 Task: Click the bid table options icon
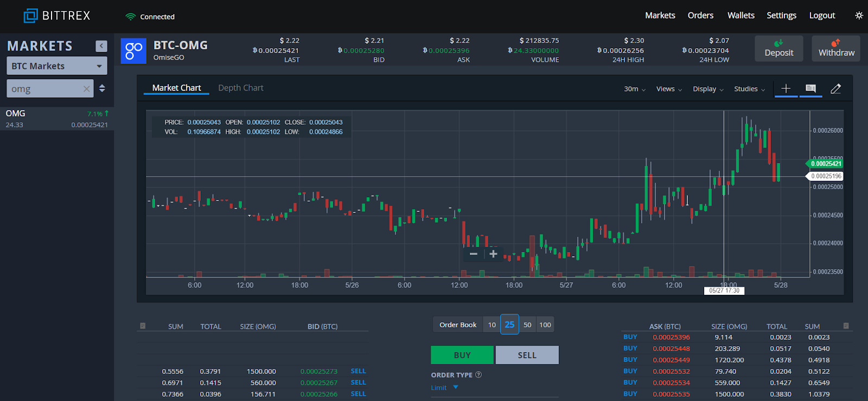click(143, 326)
